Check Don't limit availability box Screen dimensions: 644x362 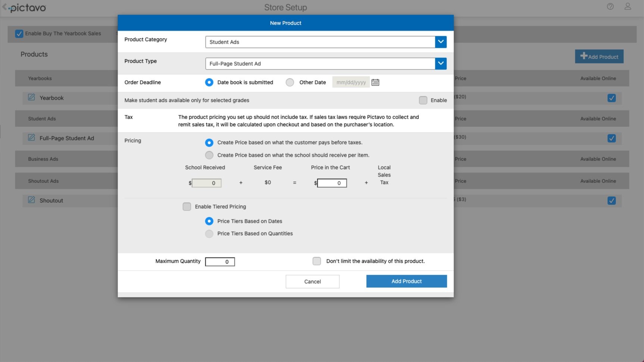317,261
